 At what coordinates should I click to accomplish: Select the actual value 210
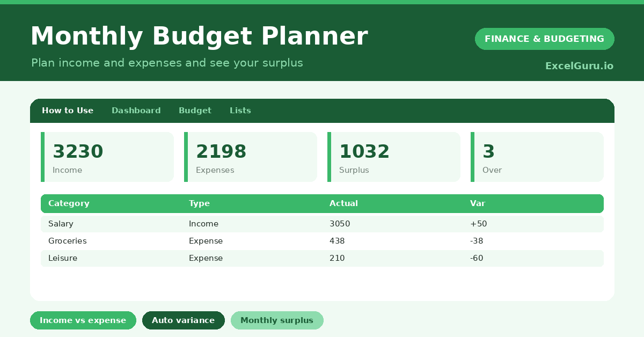point(337,258)
